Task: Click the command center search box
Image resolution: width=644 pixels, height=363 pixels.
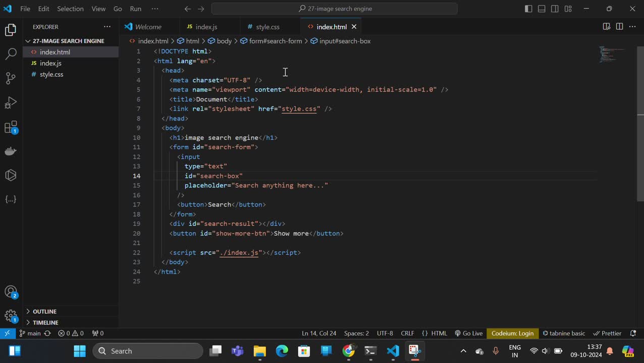Action: 334,9
